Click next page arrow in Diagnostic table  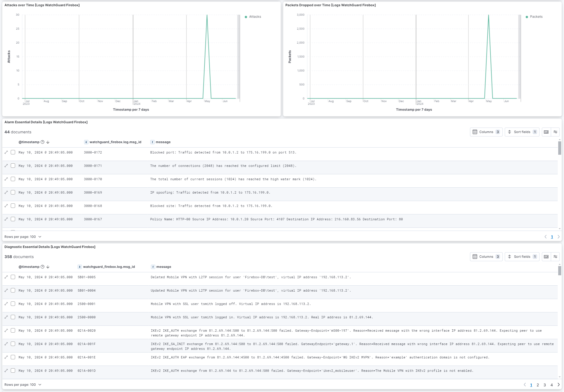[x=559, y=385]
